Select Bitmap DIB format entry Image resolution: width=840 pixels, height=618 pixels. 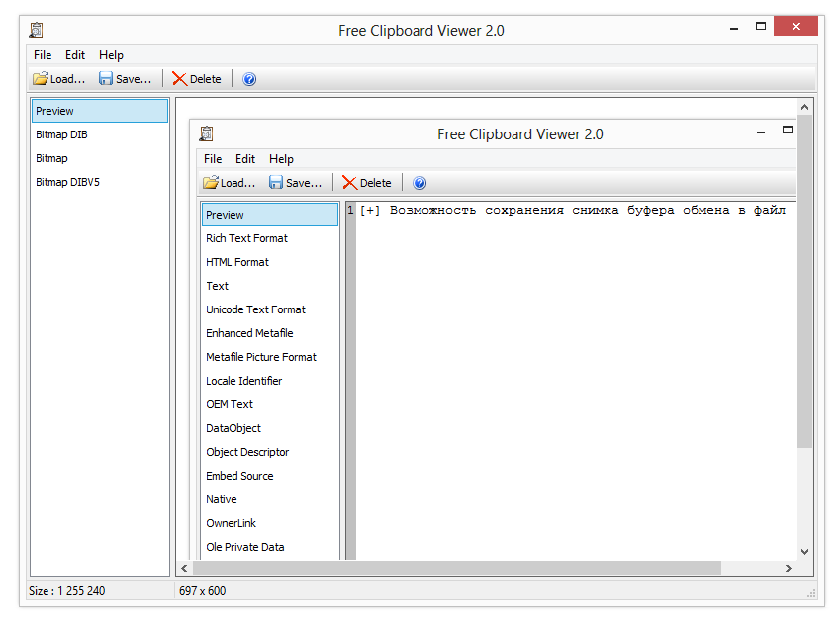tap(100, 134)
